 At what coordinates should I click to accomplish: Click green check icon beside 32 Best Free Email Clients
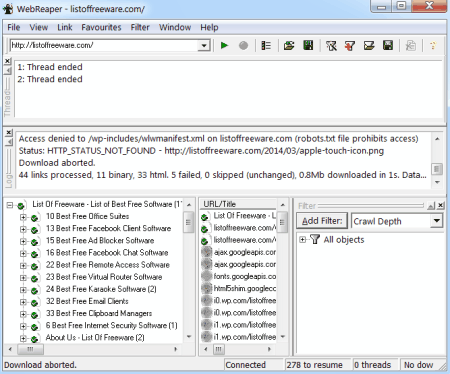click(x=34, y=303)
